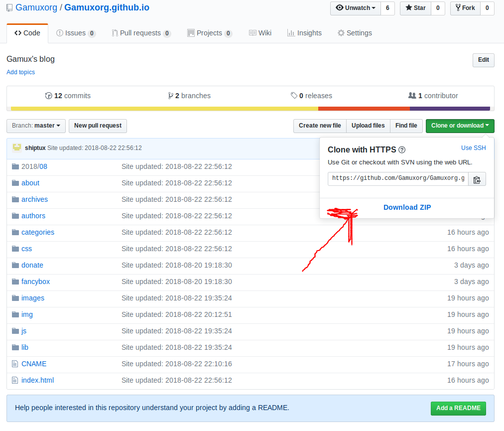Click the folder icon next to fancybox

15,282
